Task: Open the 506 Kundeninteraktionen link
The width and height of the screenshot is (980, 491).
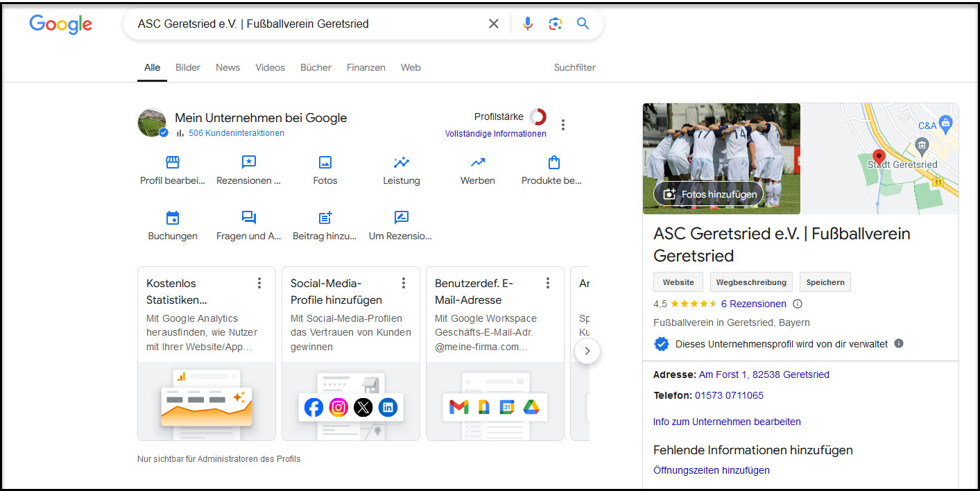Action: tap(236, 133)
